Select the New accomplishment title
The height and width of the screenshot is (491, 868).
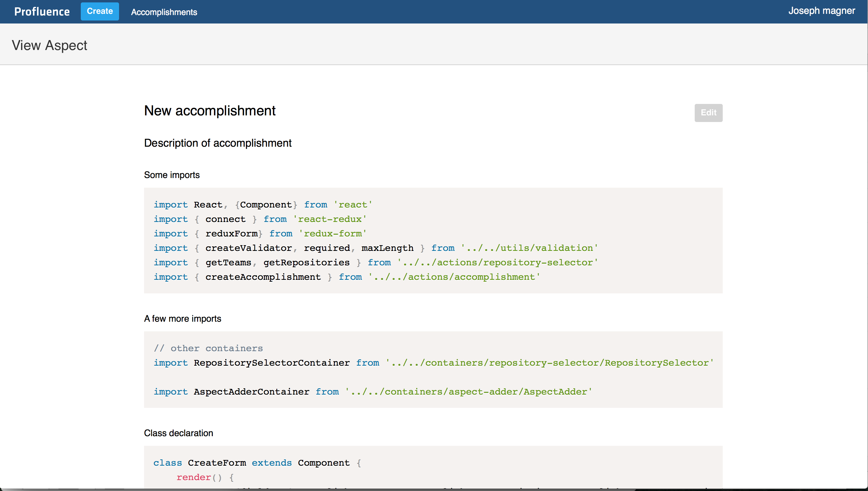[209, 111]
